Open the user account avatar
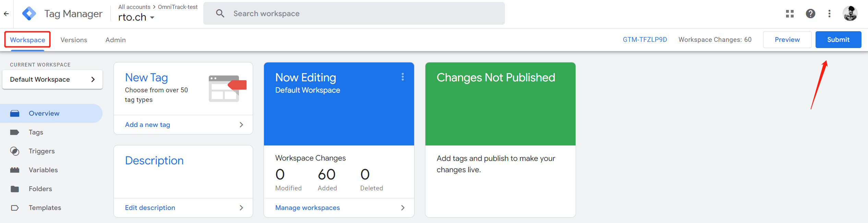 [850, 14]
